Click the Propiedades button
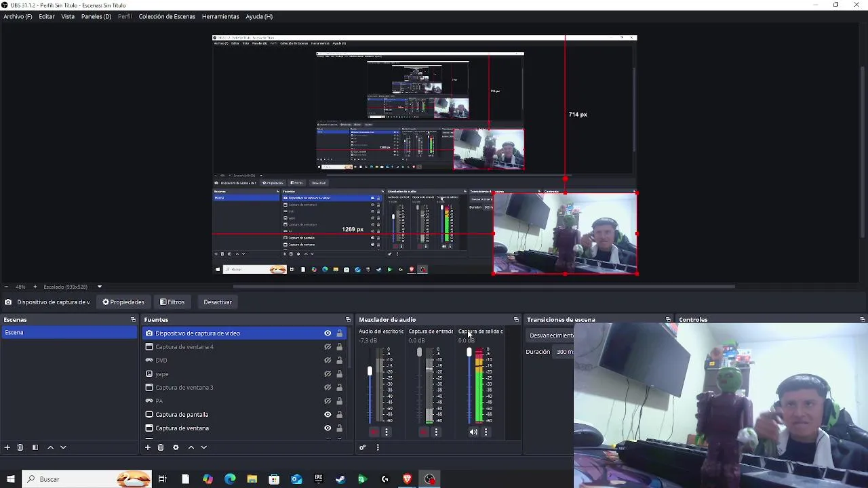This screenshot has width=868, height=488. tap(123, 302)
